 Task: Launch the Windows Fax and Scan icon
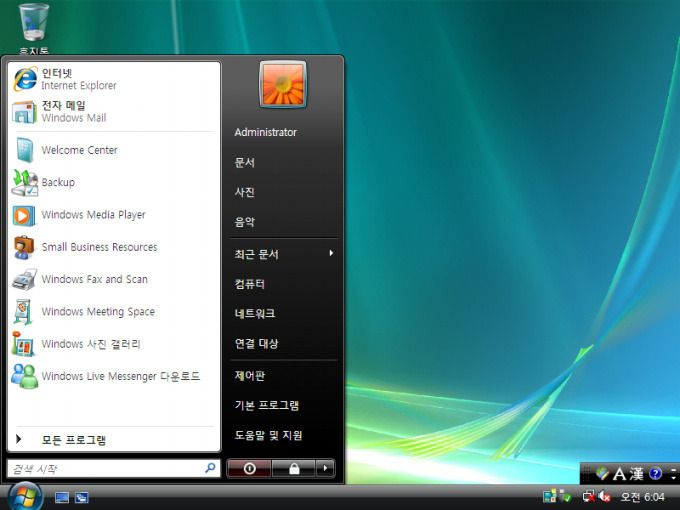(24, 279)
